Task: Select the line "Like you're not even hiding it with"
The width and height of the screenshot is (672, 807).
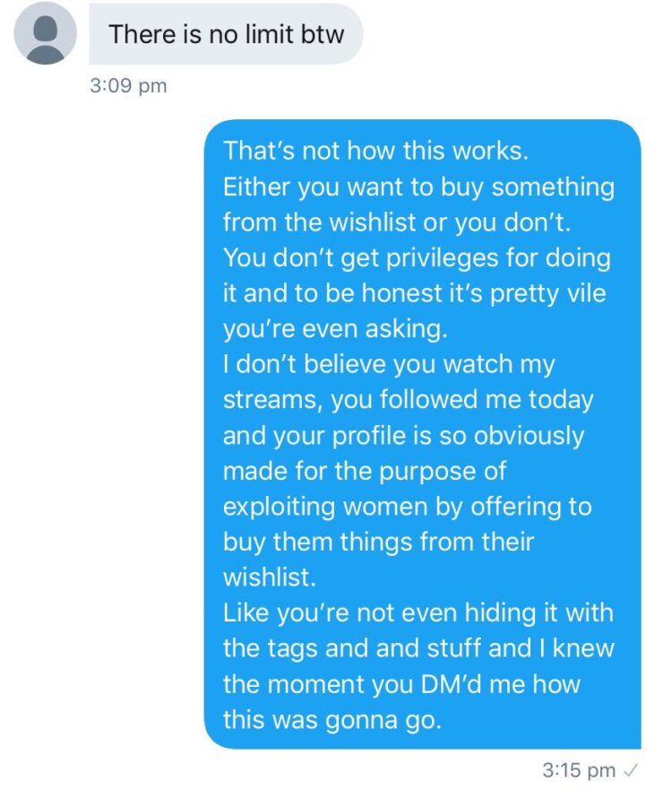Action: (418, 613)
